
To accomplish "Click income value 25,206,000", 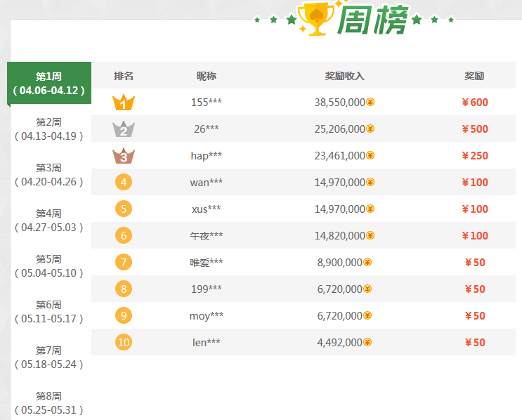I will [340, 129].
